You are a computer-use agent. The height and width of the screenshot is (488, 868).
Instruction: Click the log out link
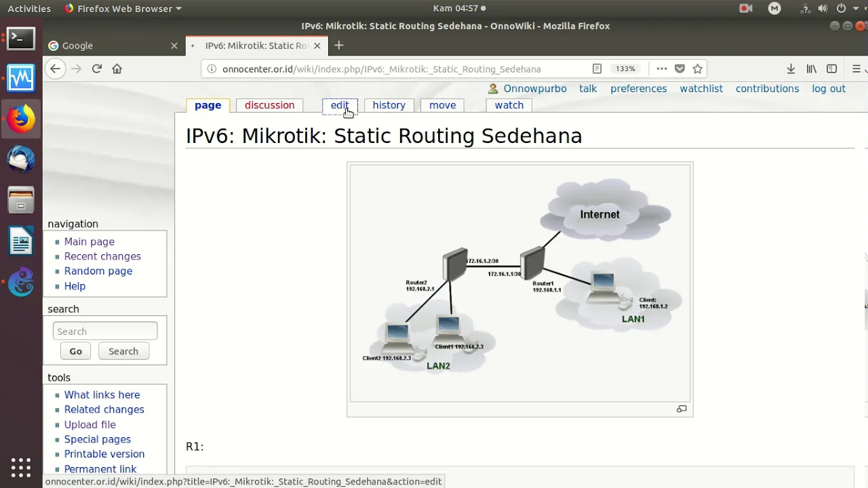[x=829, y=89]
